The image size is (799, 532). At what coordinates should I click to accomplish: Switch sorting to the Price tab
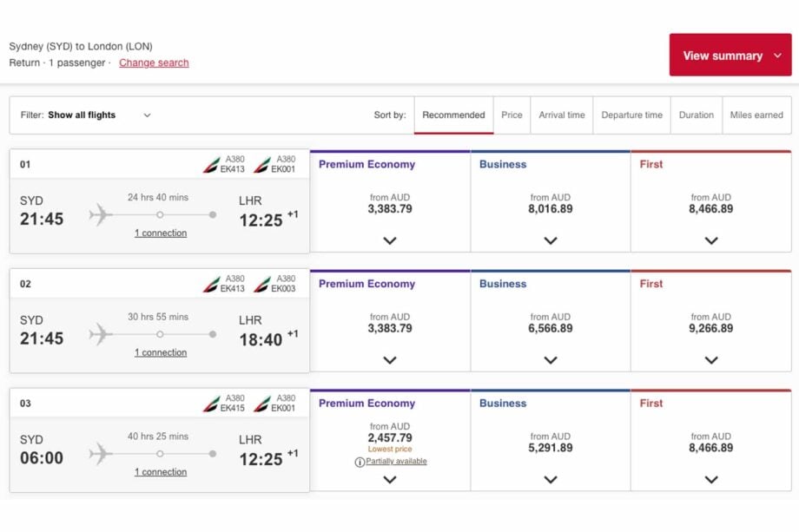pos(512,114)
